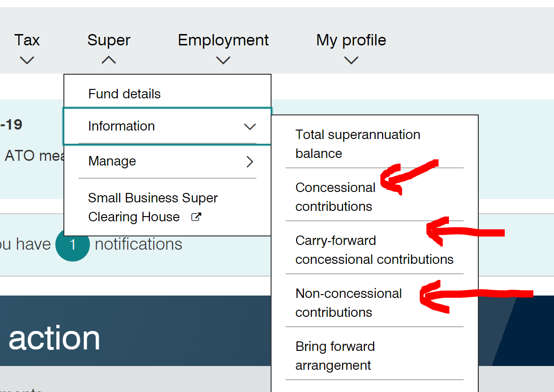Image resolution: width=554 pixels, height=392 pixels.
Task: Open the Concessional contributions page
Action: 335,197
